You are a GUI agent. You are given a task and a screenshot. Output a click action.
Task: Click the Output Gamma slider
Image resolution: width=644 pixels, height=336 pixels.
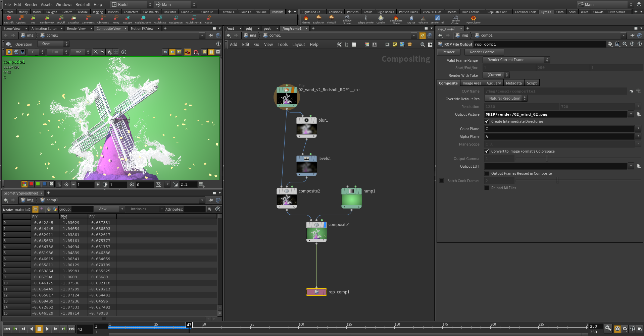click(578, 159)
